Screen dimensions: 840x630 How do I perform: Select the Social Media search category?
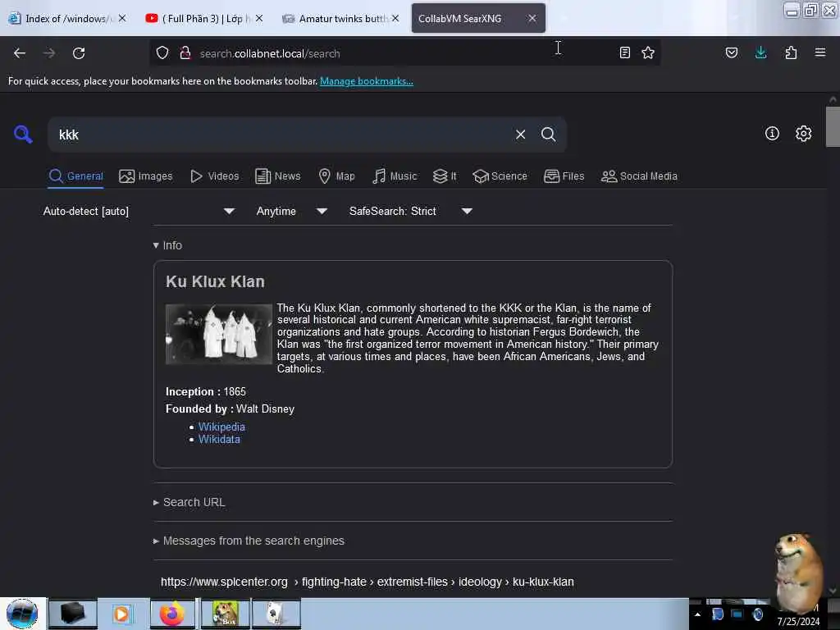click(639, 176)
